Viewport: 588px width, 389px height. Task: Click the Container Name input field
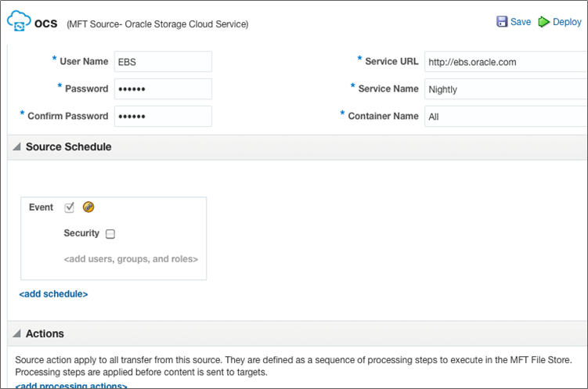click(507, 116)
